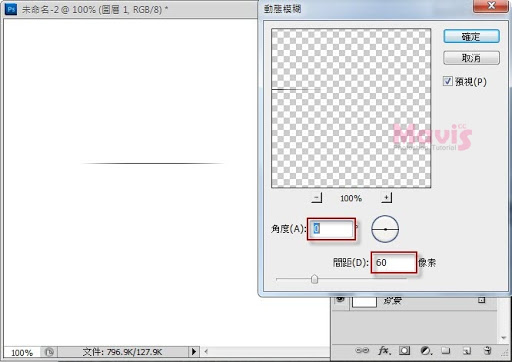This screenshot has width=512, height=362.
Task: Toggle the 預視(P) preview checkbox
Action: (x=447, y=81)
